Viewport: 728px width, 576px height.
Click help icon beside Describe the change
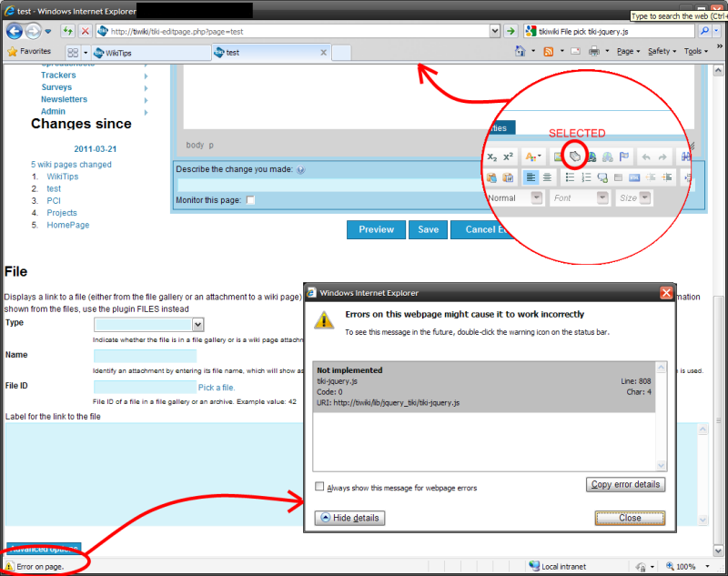click(x=301, y=170)
